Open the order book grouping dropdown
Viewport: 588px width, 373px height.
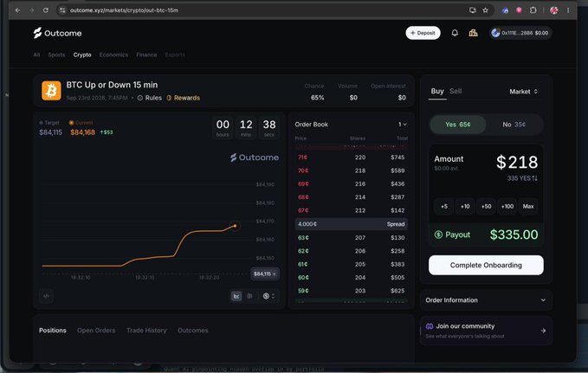403,124
